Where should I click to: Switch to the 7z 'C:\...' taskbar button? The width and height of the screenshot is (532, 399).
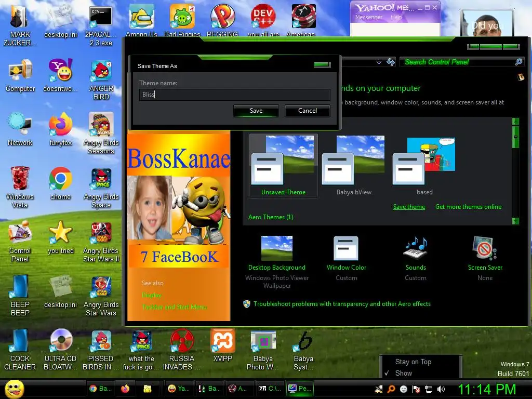[x=270, y=389]
